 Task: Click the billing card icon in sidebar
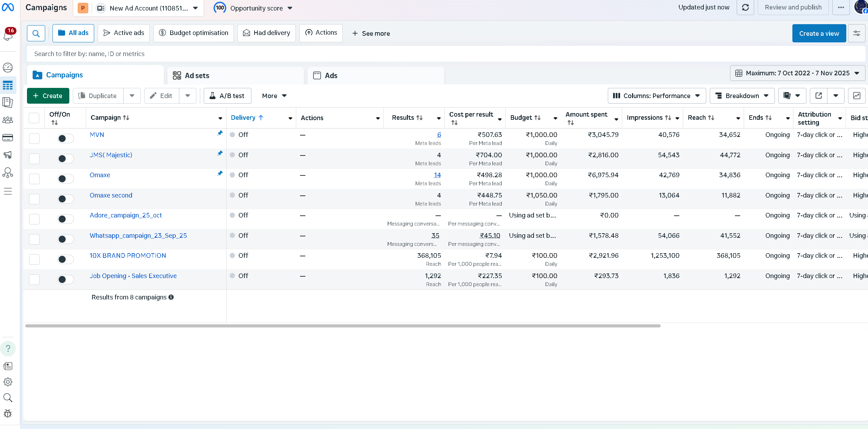pyautogui.click(x=8, y=138)
